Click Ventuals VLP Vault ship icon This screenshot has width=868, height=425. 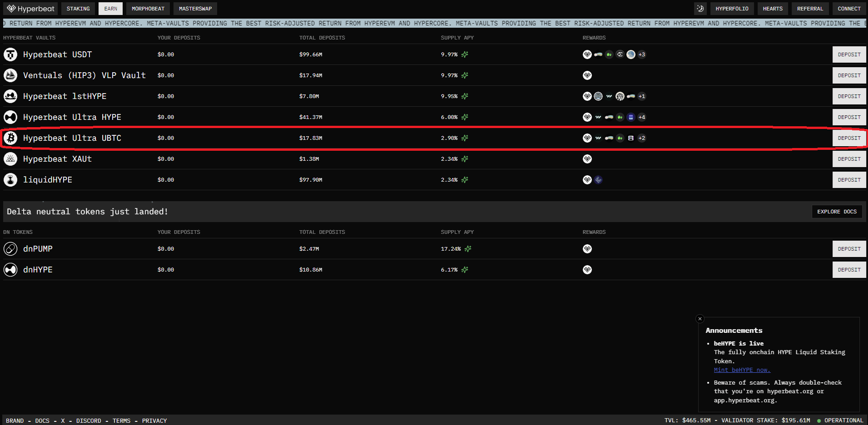[10, 75]
